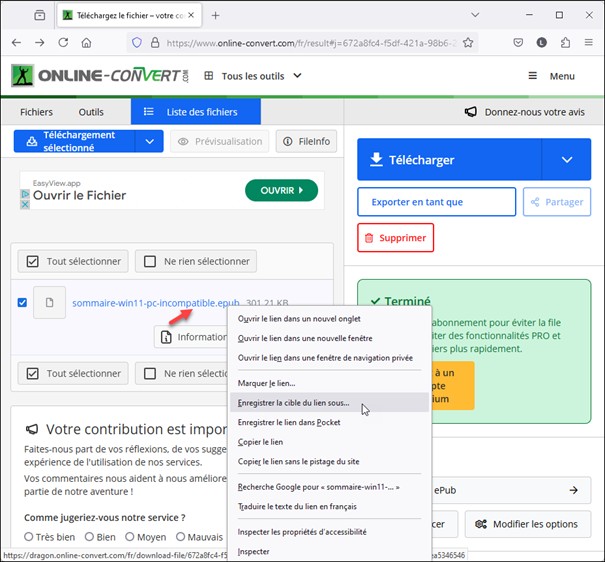The image size is (605, 562).
Task: Switch to the 'Outils' tab
Action: tap(91, 112)
